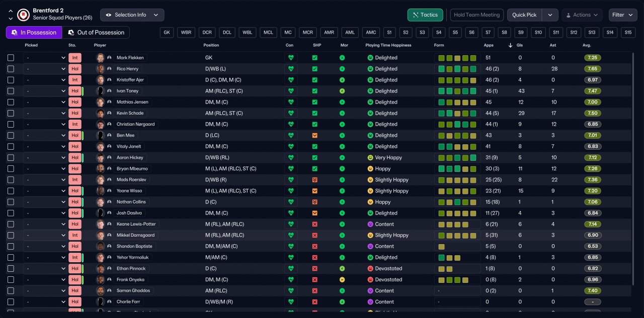This screenshot has height=318, width=644.
Task: Click the GK position slot button
Action: tap(167, 33)
